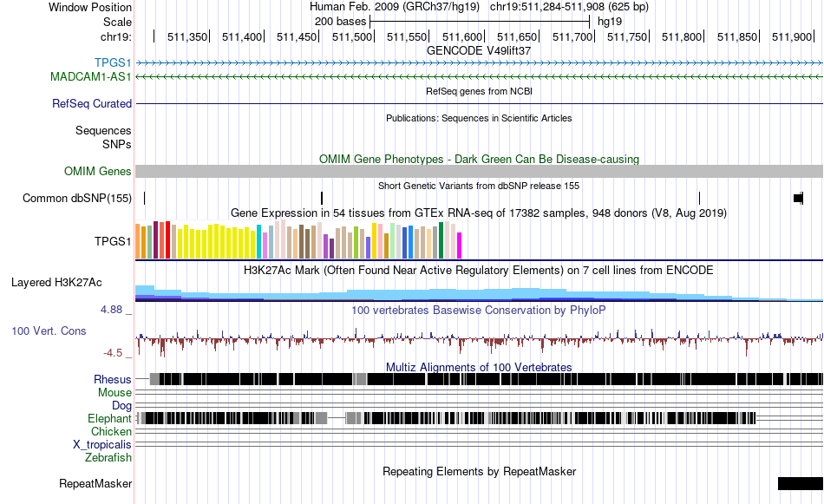Select the X_tropicalis alignment row label
This screenshot has width=824, height=504.
(102, 445)
